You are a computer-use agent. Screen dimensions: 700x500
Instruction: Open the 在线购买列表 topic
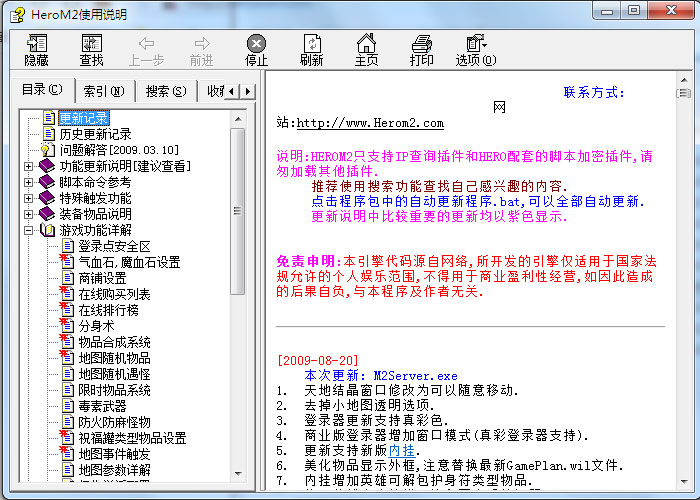click(x=114, y=294)
